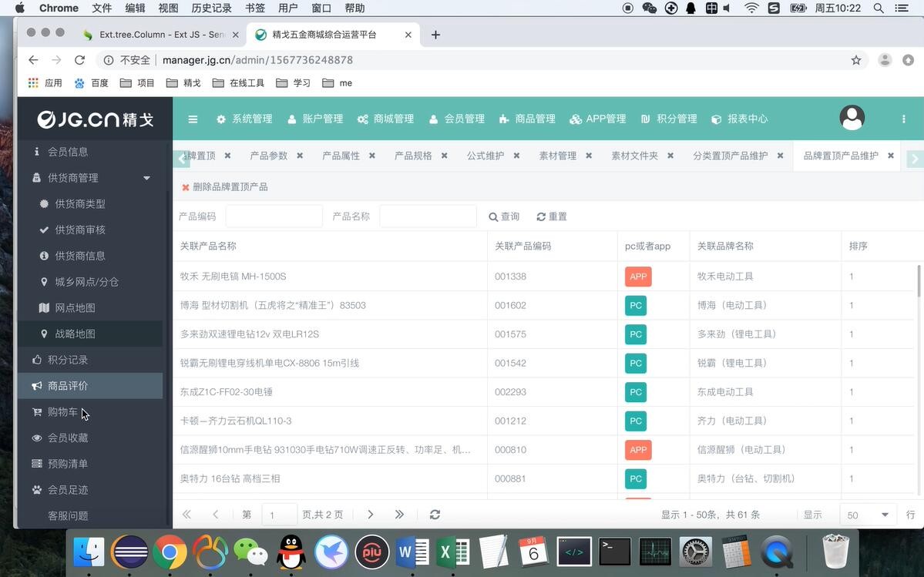Reload page in Chrome toolbar
Image resolution: width=924 pixels, height=577 pixels.
(x=79, y=59)
